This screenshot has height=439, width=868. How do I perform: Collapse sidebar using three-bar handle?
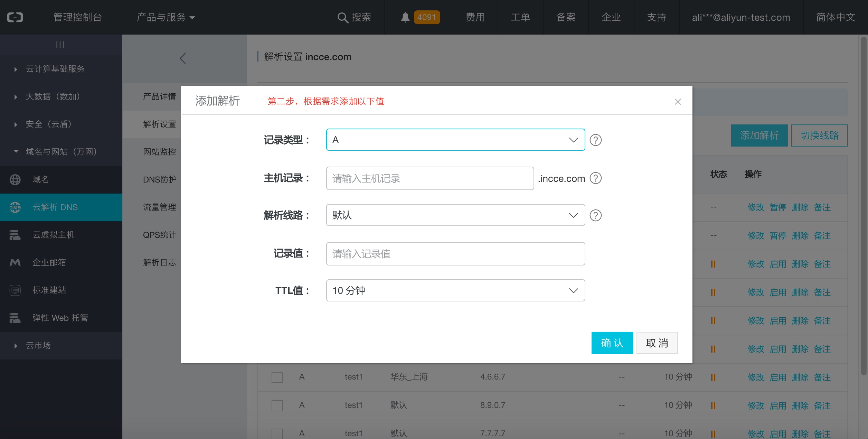pyautogui.click(x=60, y=45)
